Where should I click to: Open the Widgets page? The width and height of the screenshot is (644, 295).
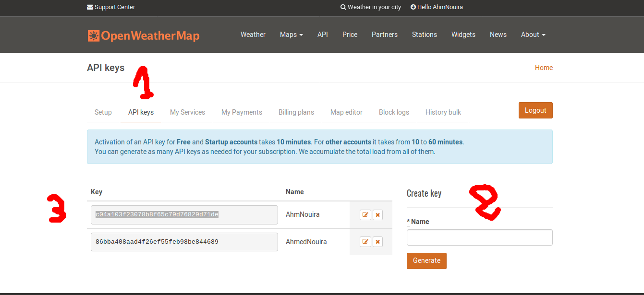tap(463, 35)
